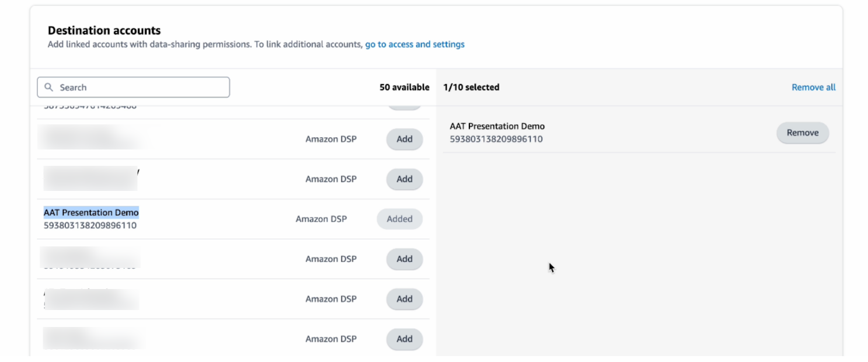Open the 'go to access and settings' link
This screenshot has width=868, height=362.
[x=414, y=44]
